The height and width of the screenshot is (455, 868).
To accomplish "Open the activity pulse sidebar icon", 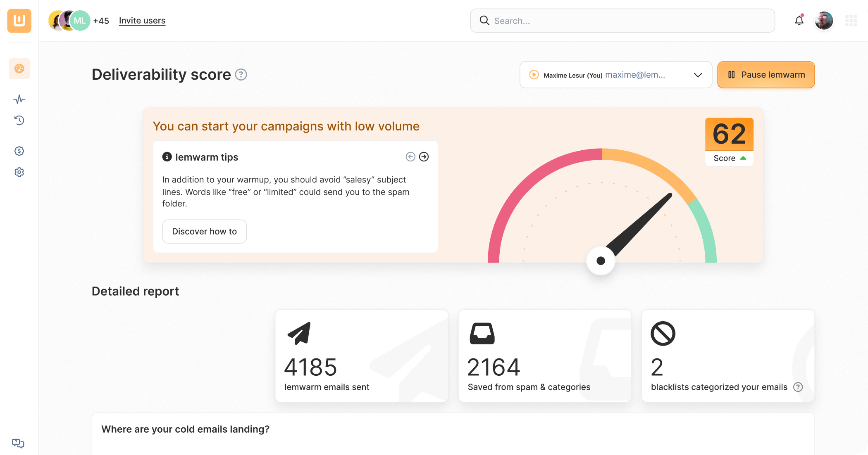I will [19, 99].
